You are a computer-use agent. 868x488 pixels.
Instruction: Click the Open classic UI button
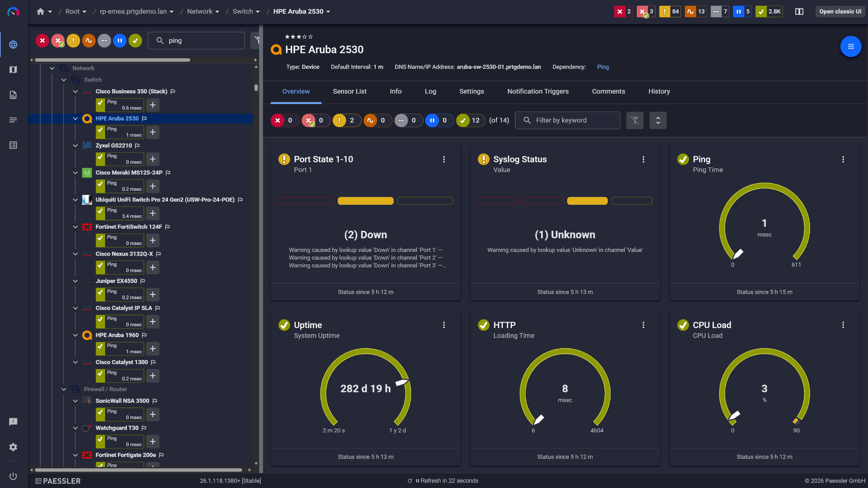tap(840, 12)
